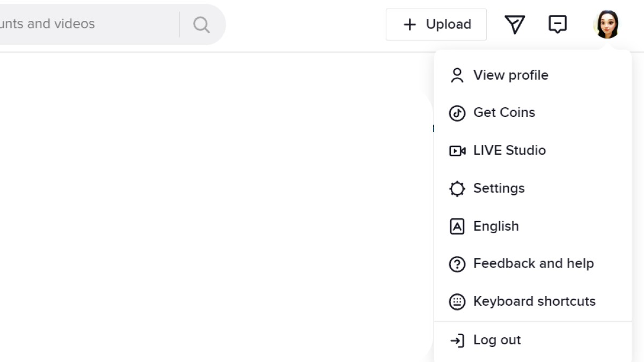The height and width of the screenshot is (362, 644).
Task: Open Feedback and help
Action: 533,264
